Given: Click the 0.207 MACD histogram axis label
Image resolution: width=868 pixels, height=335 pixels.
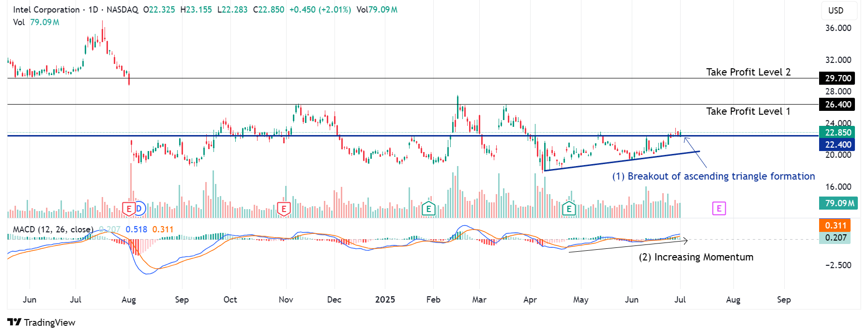Looking at the screenshot, I should [x=835, y=238].
